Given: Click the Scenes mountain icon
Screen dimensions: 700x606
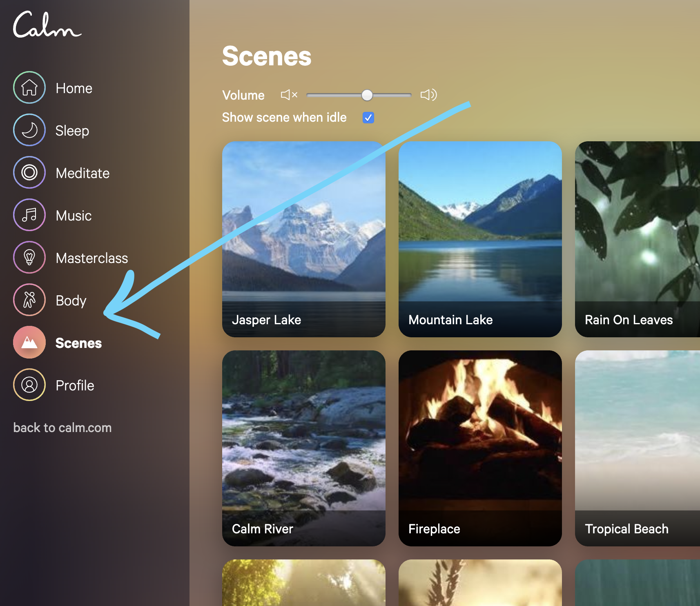Looking at the screenshot, I should coord(29,342).
